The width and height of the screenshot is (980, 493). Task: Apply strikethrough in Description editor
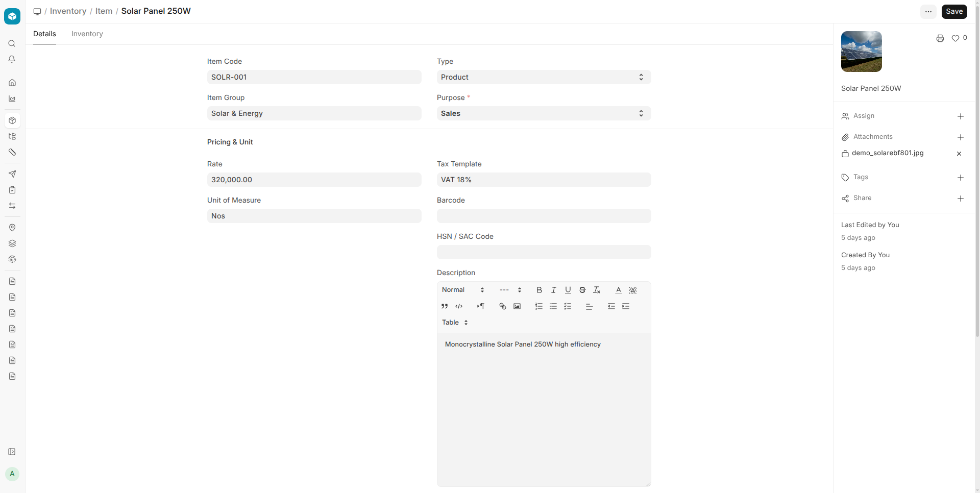tap(582, 290)
